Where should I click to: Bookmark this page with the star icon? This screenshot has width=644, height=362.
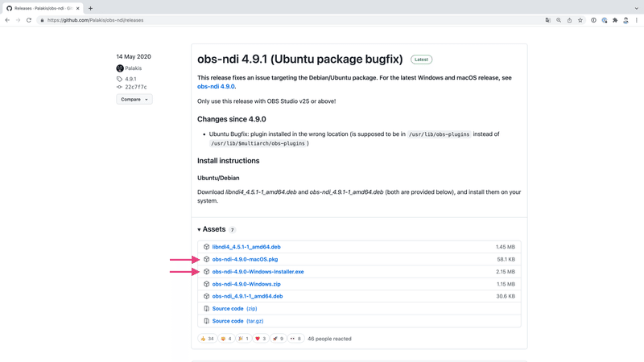pyautogui.click(x=580, y=20)
